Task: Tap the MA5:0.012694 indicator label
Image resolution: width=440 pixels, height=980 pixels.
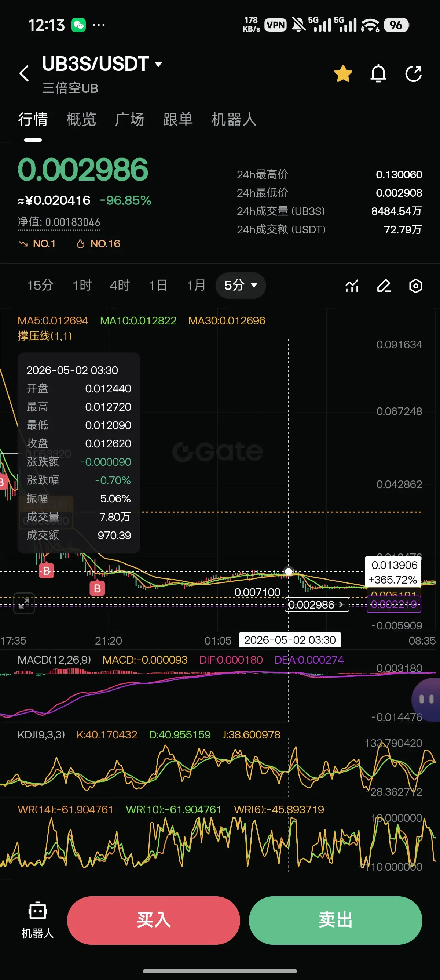Action: (53, 321)
